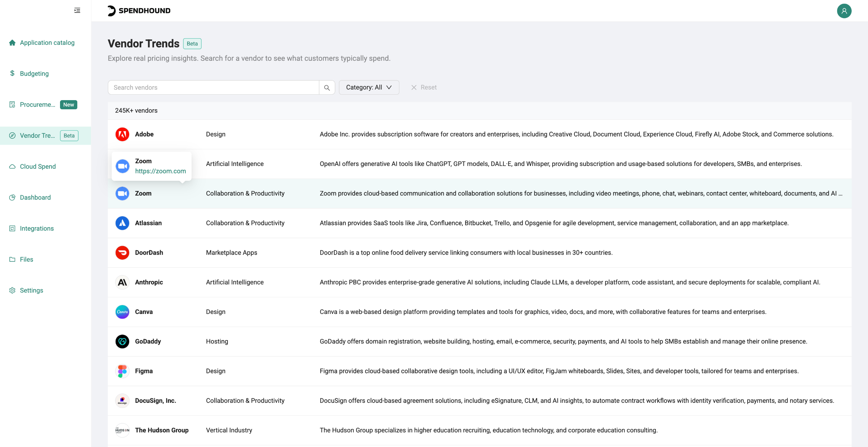Click the Beta badge in sidebar Vendor Trends
Image resolution: width=868 pixels, height=447 pixels.
[x=69, y=135]
